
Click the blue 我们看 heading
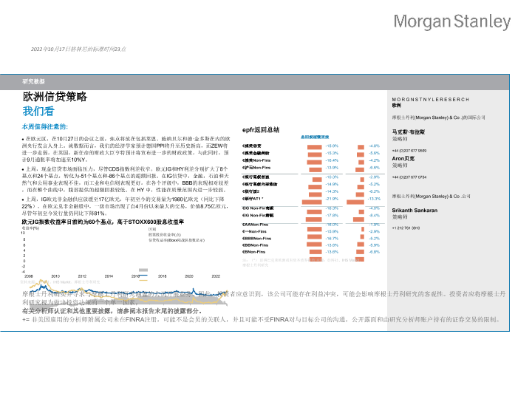[x=38, y=112]
